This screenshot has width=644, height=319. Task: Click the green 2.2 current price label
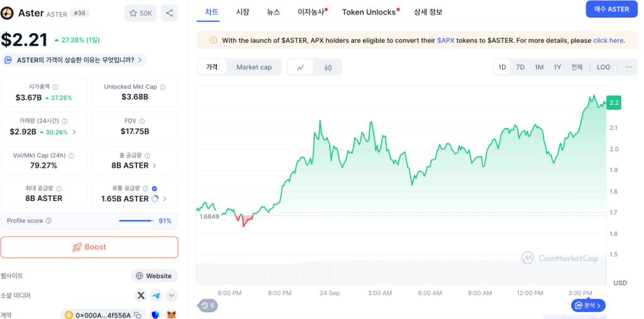click(x=614, y=103)
